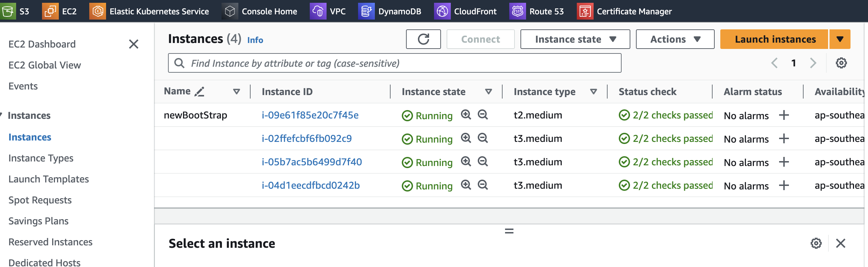Zoom out filter for i-02ffefcbf6fb092c9 state
Image resolution: width=868 pixels, height=267 pixels.
pos(483,138)
